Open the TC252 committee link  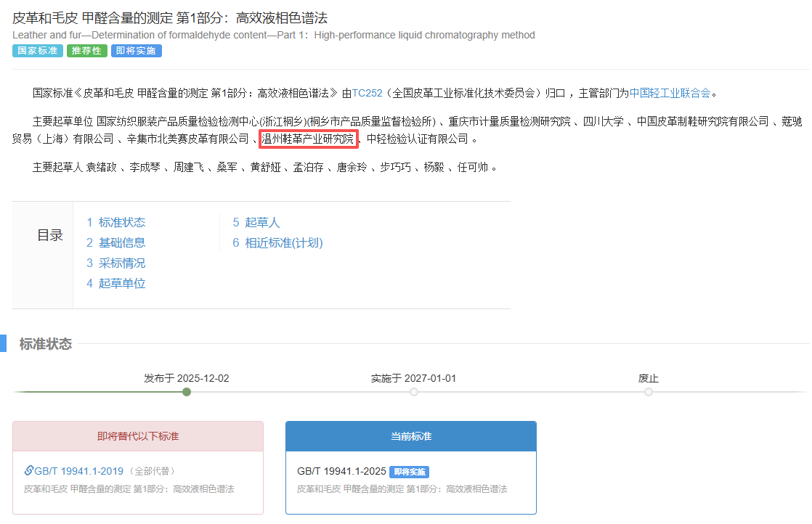(x=367, y=93)
